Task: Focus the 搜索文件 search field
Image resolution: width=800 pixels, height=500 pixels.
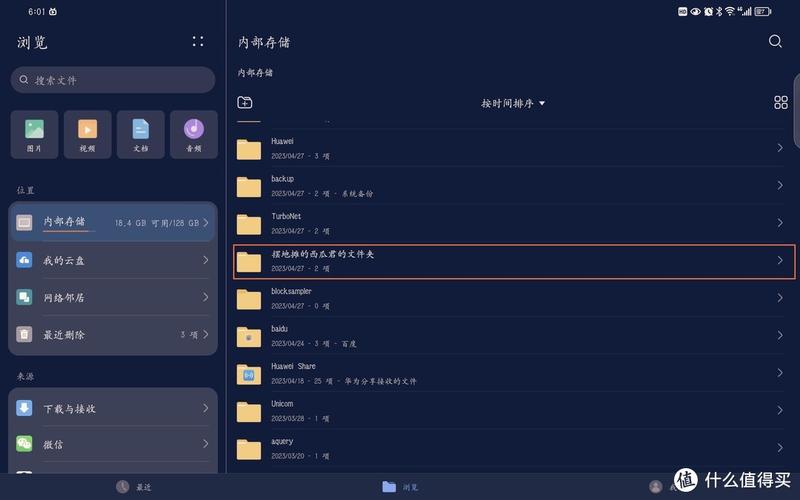Action: [113, 80]
